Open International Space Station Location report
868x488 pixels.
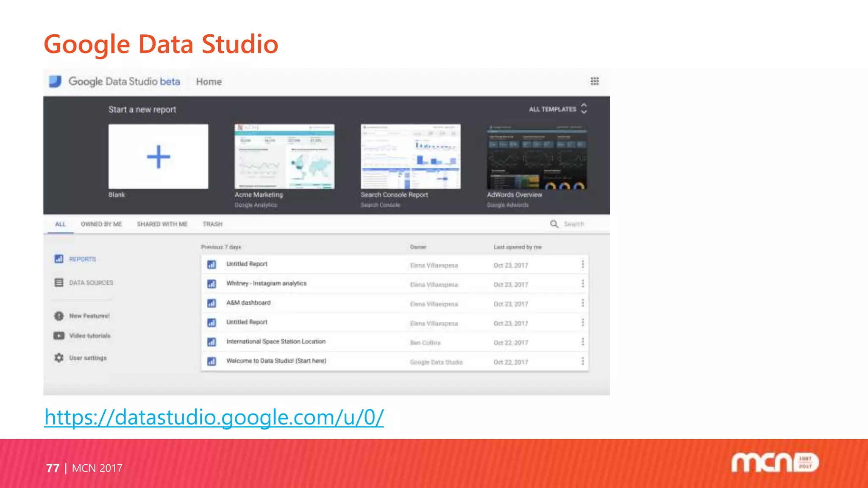pyautogui.click(x=276, y=341)
